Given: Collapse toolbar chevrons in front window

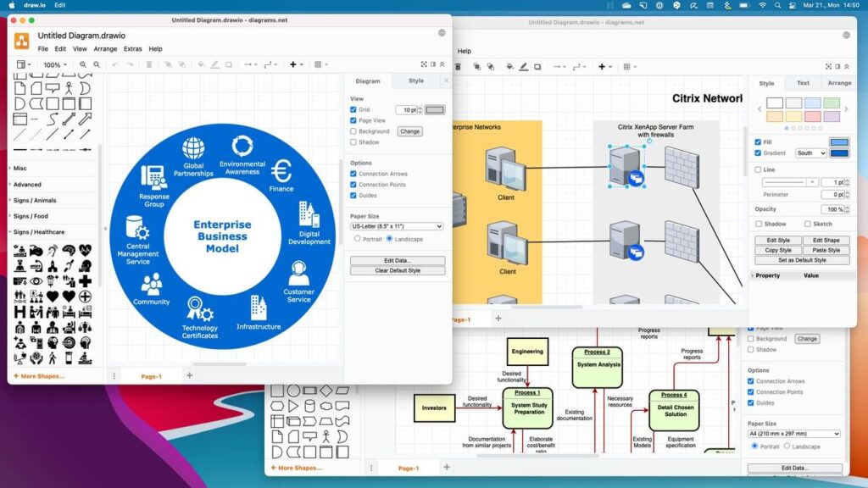Looking at the screenshot, I should click(x=442, y=64).
